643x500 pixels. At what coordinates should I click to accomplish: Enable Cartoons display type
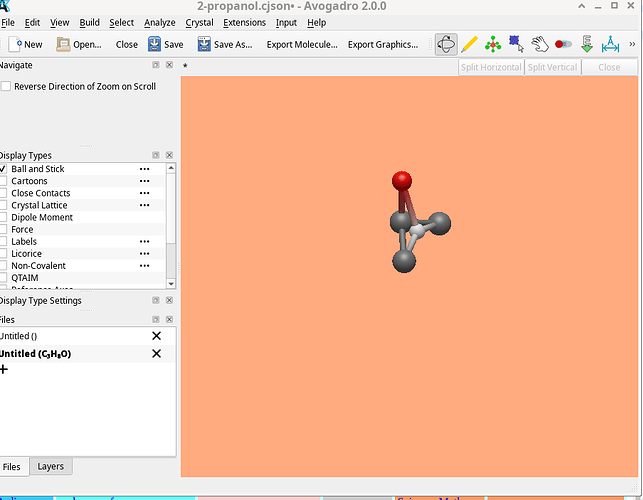[x=3, y=181]
